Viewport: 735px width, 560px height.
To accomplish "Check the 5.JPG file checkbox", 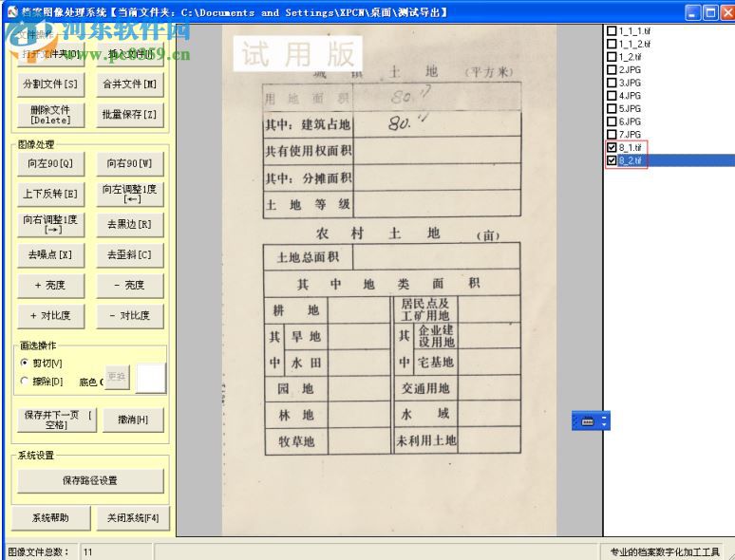I will [612, 109].
